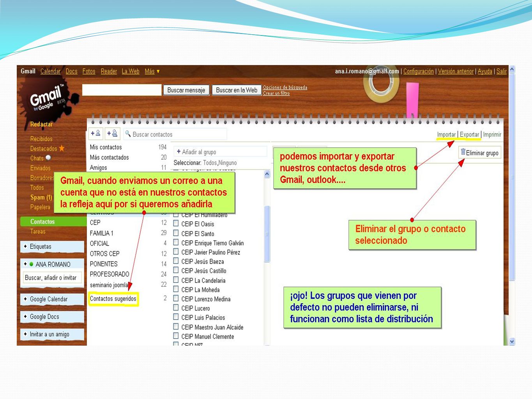Click the Buscar contactos search field
The height and width of the screenshot is (399, 532).
pos(175,134)
